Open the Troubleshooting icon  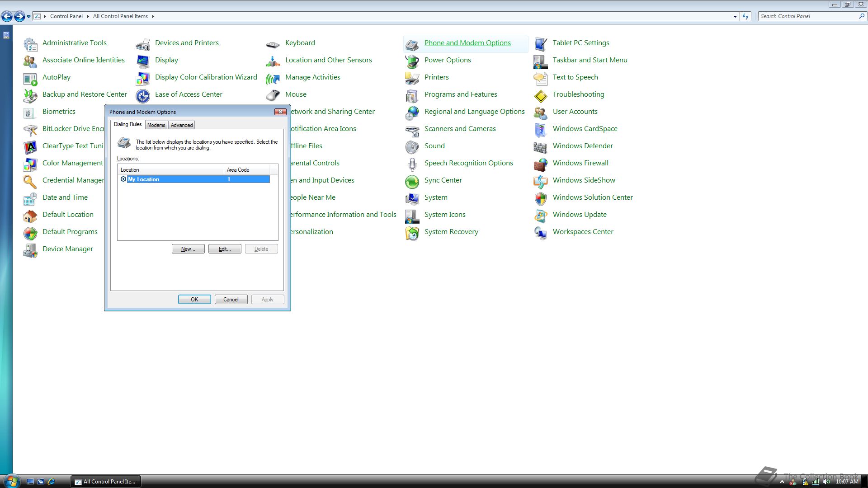(x=541, y=96)
